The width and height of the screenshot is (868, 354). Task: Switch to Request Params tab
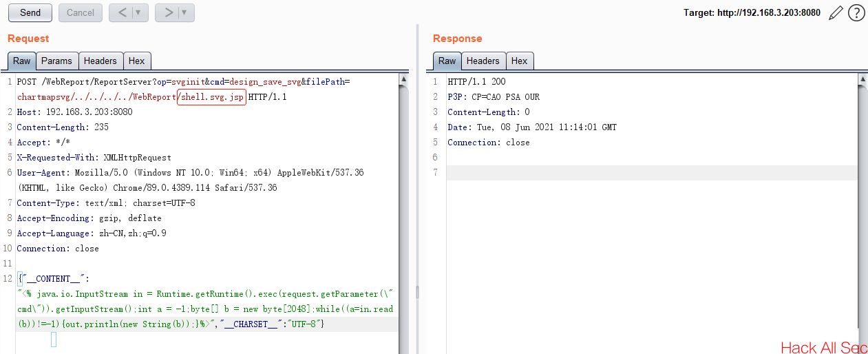coord(56,61)
